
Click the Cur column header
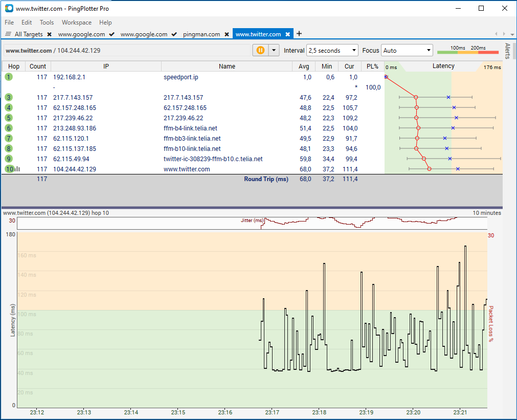[x=349, y=67]
